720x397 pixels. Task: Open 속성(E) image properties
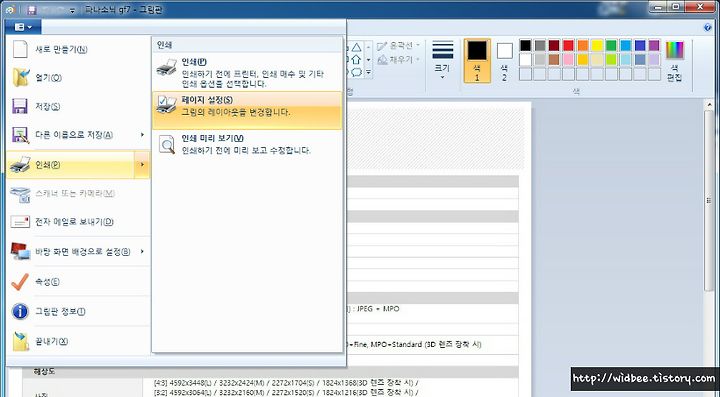(x=78, y=282)
